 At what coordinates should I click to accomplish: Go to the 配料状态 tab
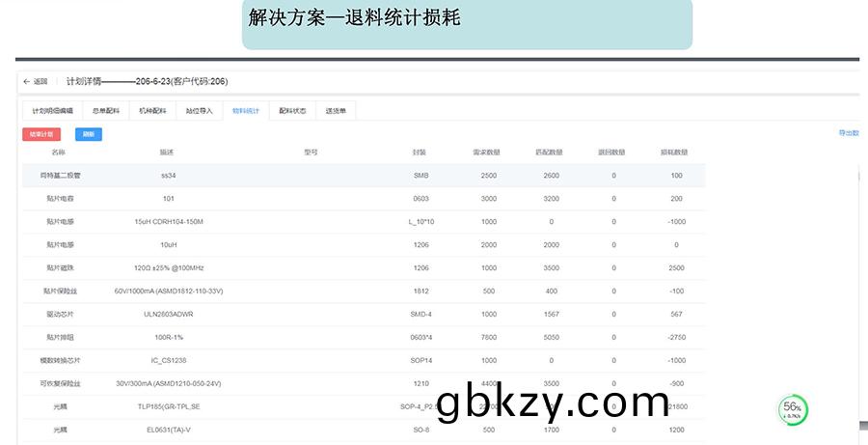(292, 111)
